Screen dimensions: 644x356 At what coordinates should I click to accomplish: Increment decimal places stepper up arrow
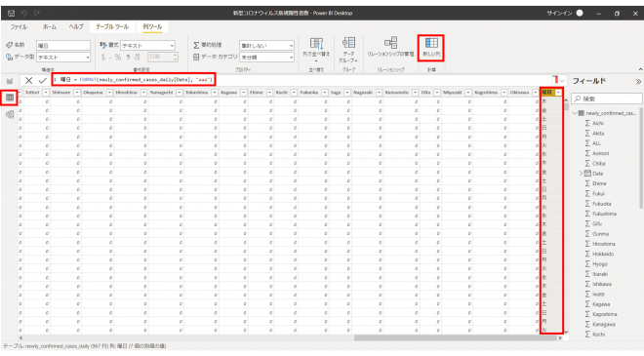click(176, 55)
